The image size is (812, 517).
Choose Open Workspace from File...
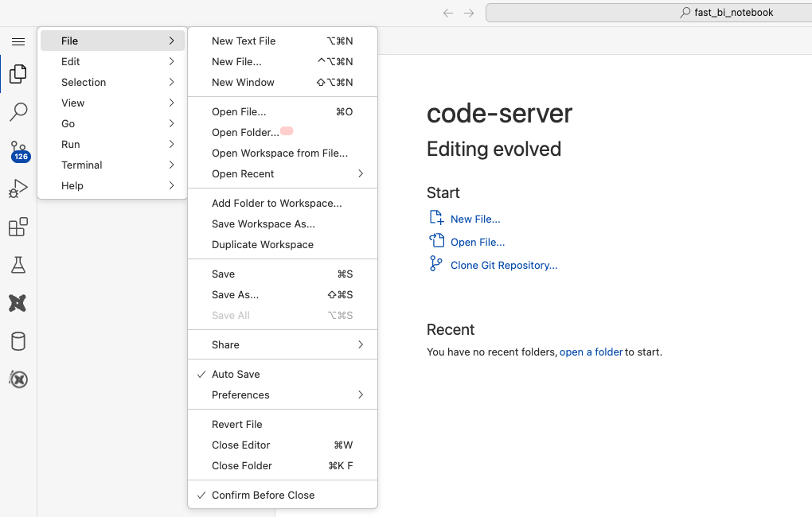283,154
